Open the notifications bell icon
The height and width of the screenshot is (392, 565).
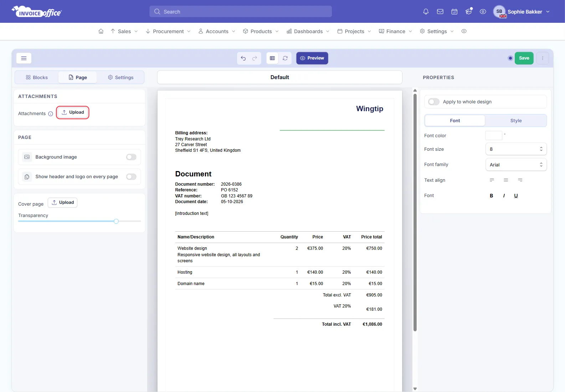pyautogui.click(x=426, y=12)
